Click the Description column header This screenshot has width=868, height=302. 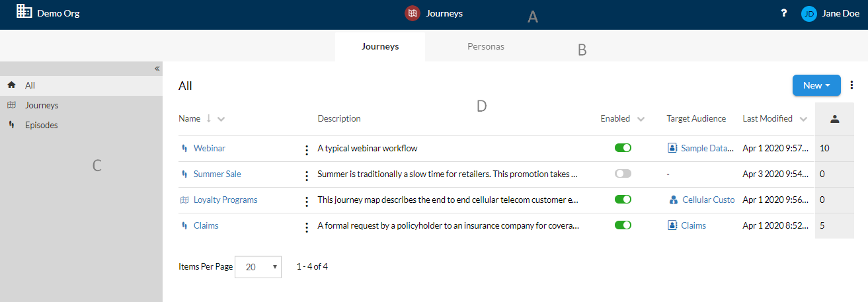coord(339,119)
